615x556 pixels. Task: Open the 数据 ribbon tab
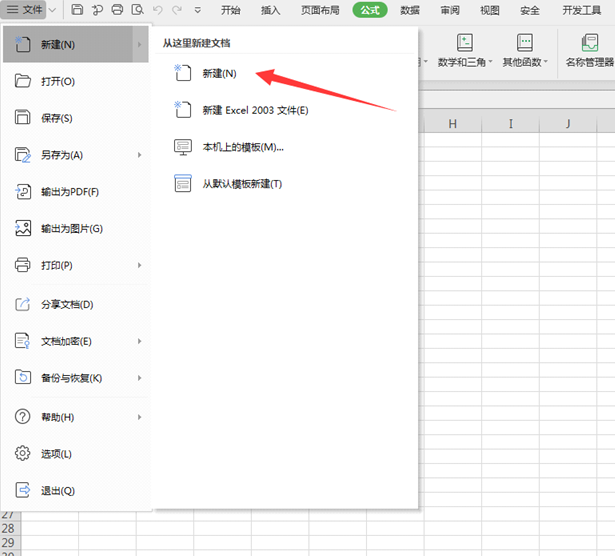(x=410, y=10)
